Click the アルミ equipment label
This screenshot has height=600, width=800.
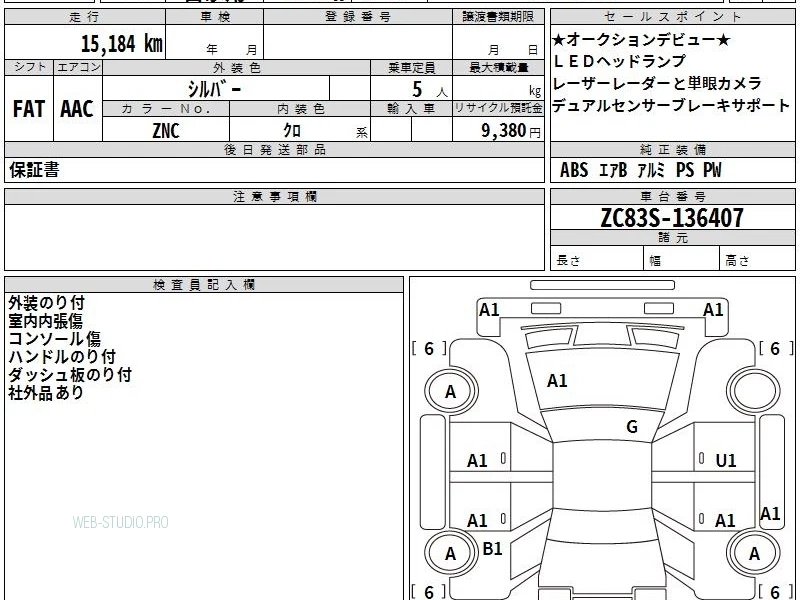(652, 170)
